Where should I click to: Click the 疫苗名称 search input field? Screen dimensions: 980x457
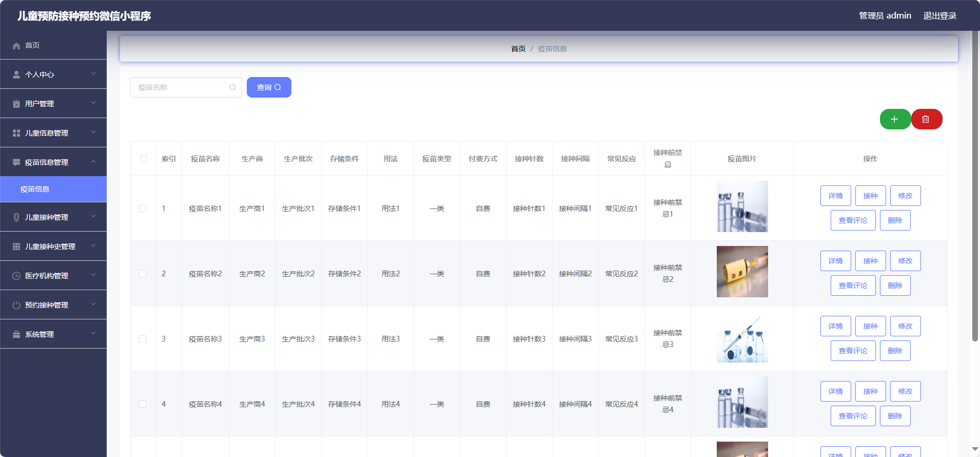[x=186, y=87]
